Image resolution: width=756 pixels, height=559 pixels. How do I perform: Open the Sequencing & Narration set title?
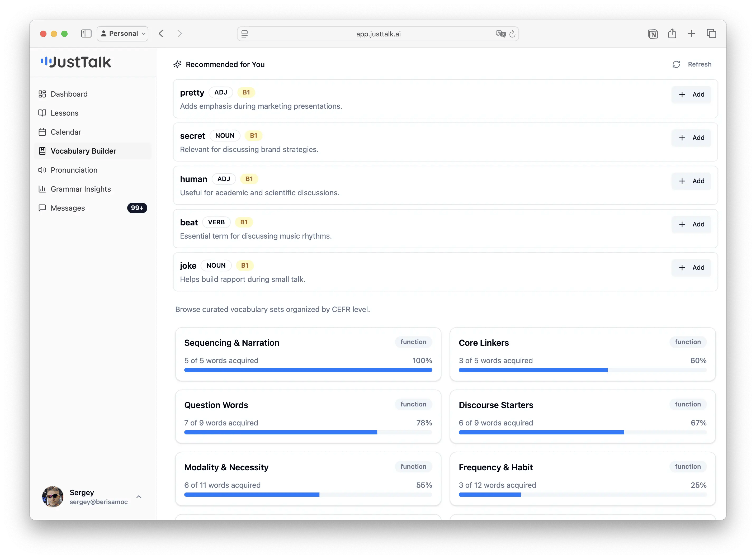[232, 343]
